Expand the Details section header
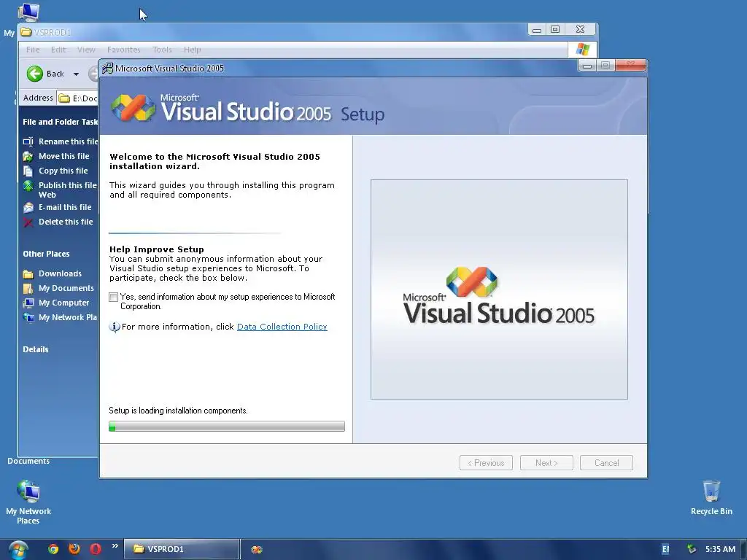747x560 pixels. click(36, 349)
